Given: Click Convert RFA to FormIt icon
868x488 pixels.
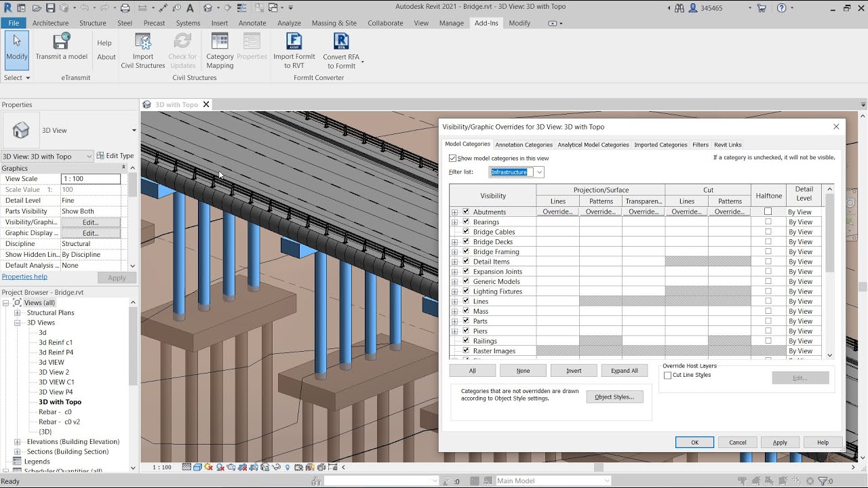Looking at the screenshot, I should pyautogui.click(x=341, y=42).
